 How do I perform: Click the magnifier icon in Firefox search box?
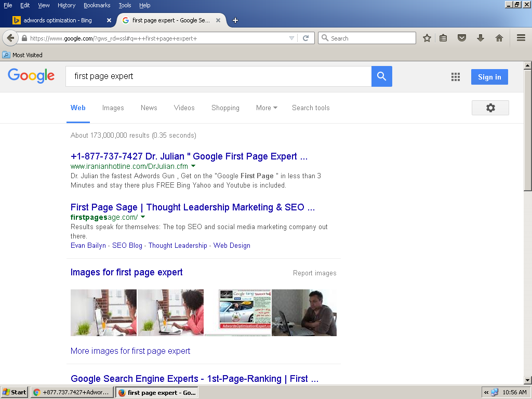click(x=325, y=38)
